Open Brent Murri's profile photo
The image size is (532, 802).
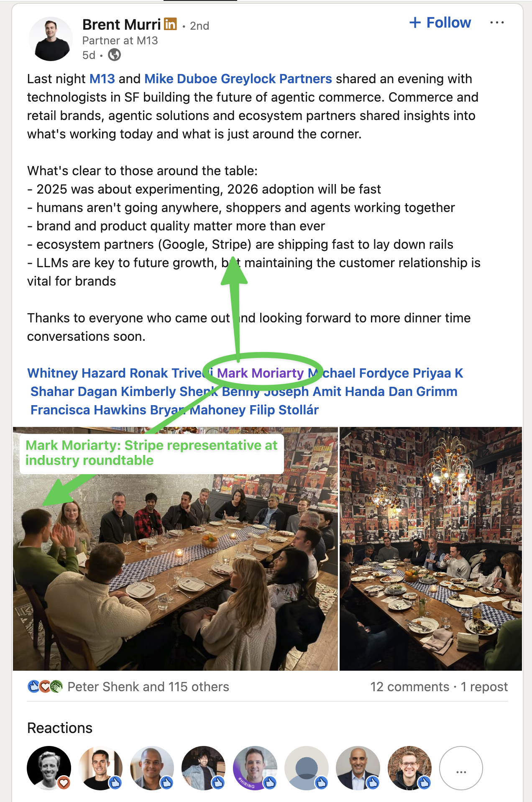coord(51,39)
